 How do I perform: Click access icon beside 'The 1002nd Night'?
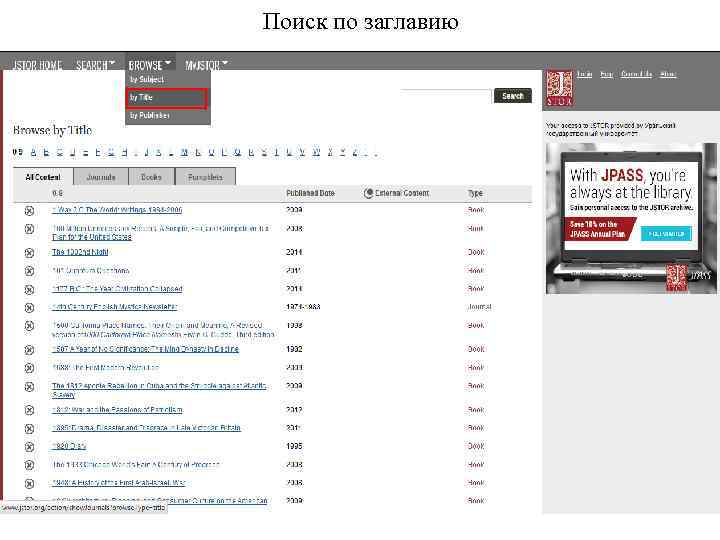29,253
